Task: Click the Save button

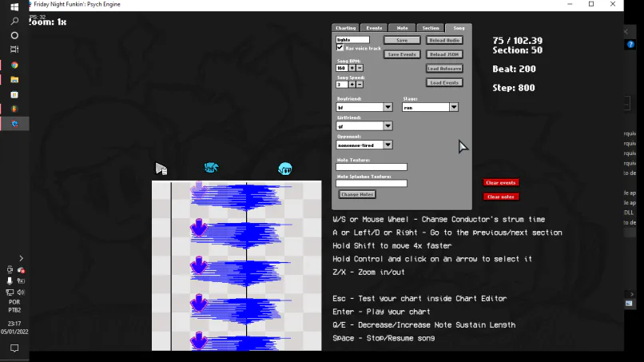Action: (402, 40)
